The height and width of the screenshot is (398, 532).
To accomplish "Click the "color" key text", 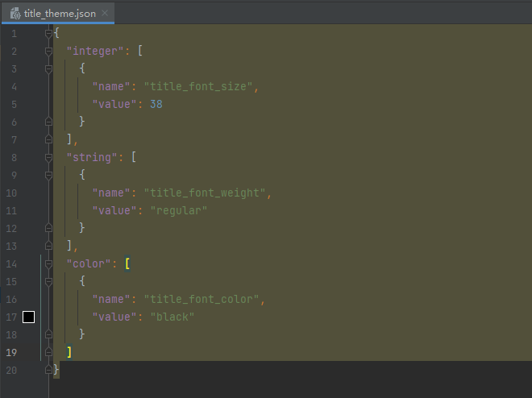I will 88,263.
